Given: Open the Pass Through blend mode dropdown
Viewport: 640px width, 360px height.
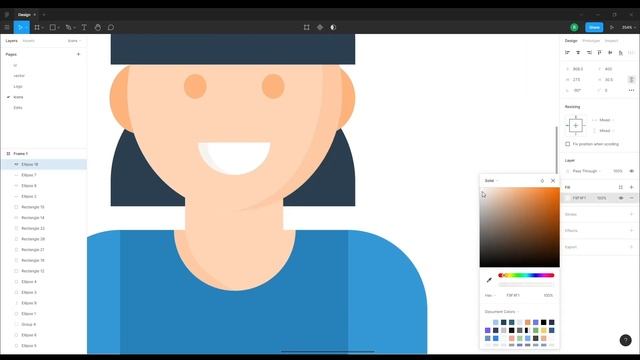Looking at the screenshot, I should (x=587, y=171).
